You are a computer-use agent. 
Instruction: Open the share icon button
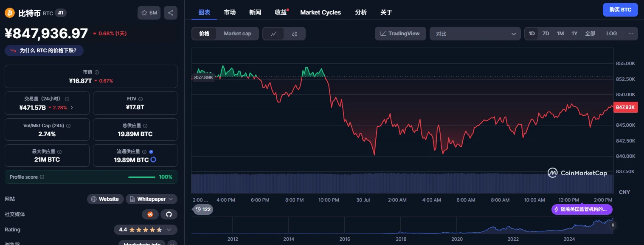(171, 13)
